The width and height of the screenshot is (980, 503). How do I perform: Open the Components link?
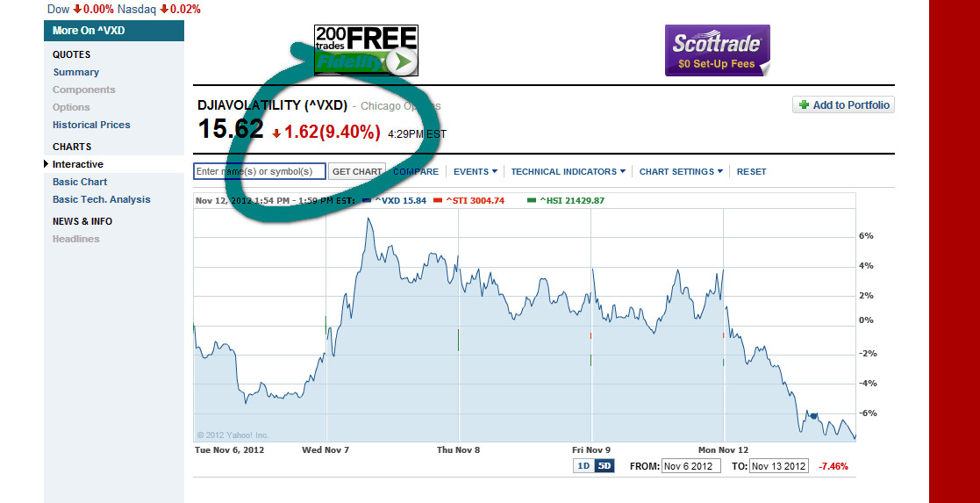coord(83,90)
